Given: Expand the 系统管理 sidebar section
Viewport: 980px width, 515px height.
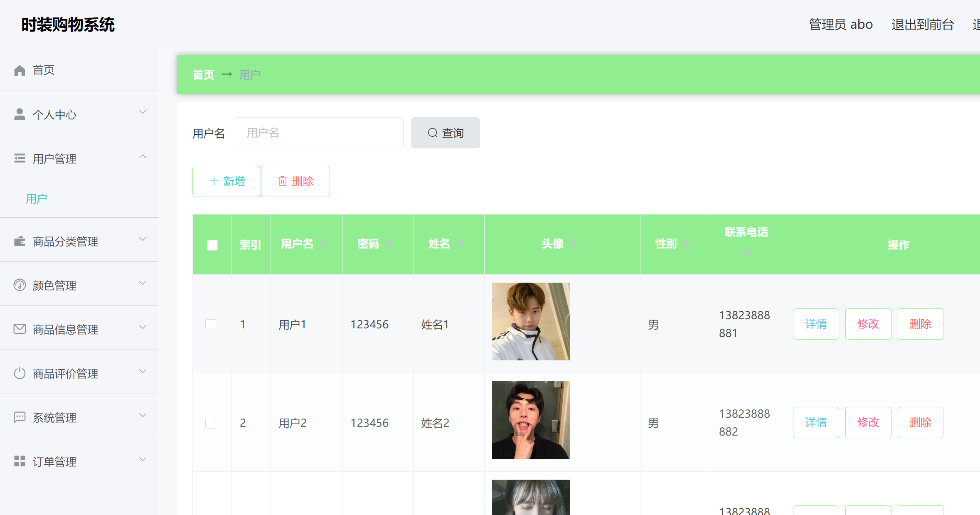Looking at the screenshot, I should pos(143,415).
